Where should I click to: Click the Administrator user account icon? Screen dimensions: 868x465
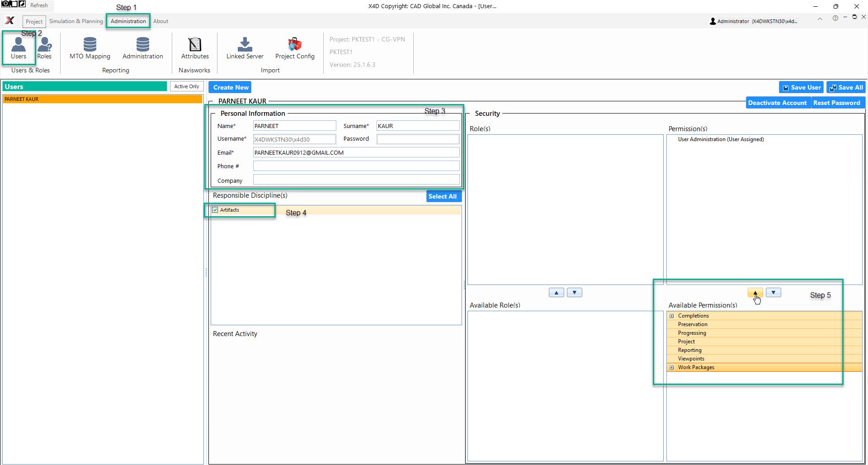tap(713, 21)
